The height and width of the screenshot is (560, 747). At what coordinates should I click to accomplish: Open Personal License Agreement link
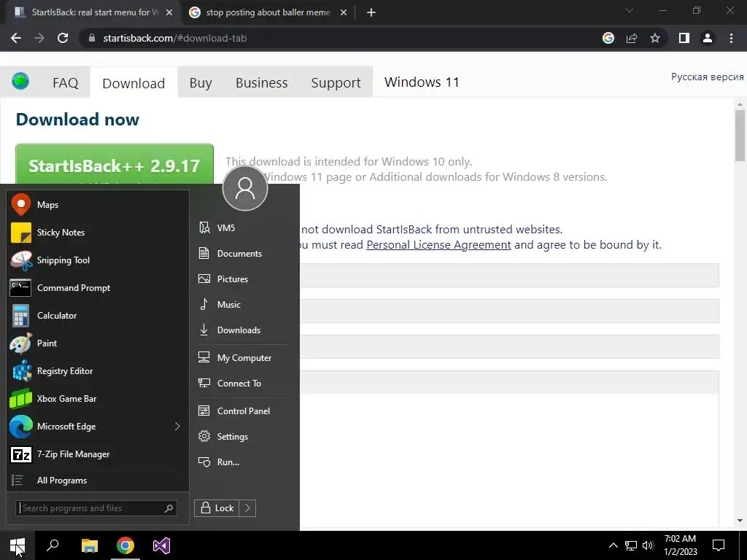click(x=438, y=245)
